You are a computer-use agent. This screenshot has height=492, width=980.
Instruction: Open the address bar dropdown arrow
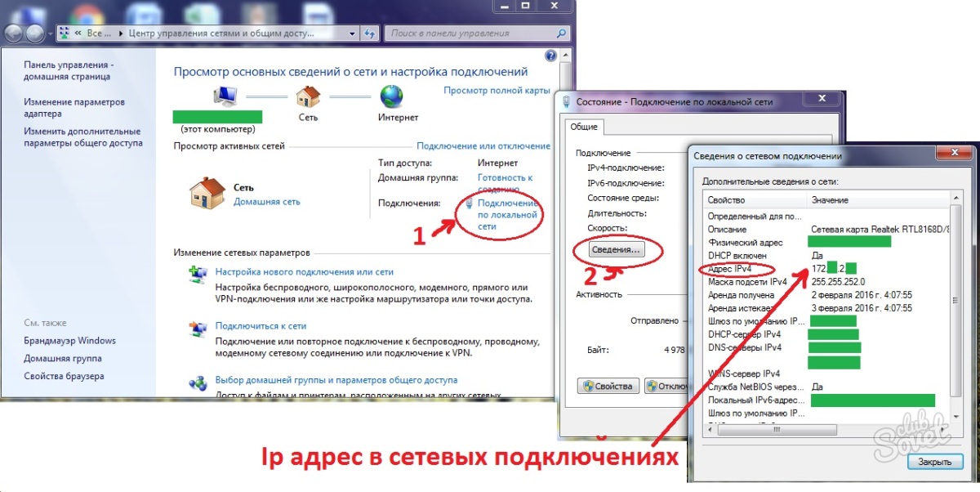(x=352, y=34)
